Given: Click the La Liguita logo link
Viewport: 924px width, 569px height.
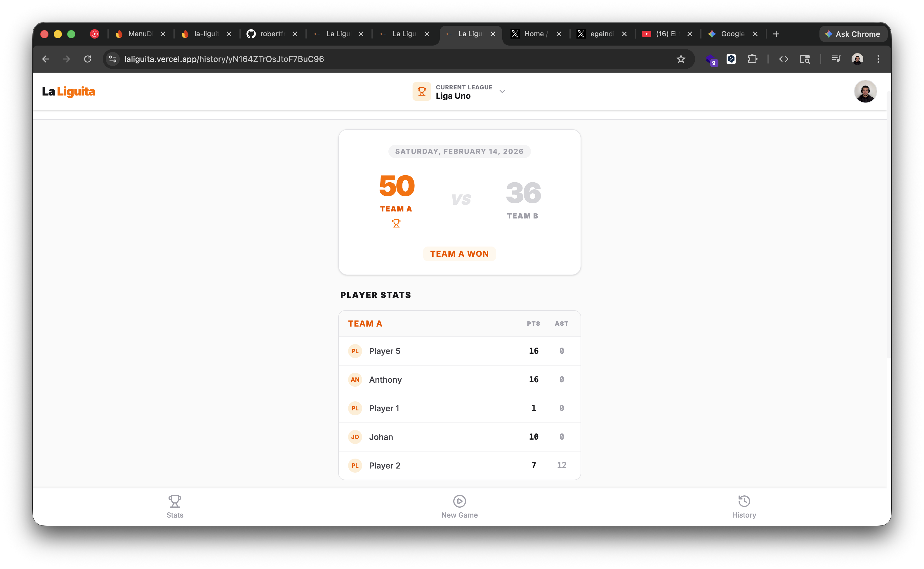Looking at the screenshot, I should coord(68,91).
